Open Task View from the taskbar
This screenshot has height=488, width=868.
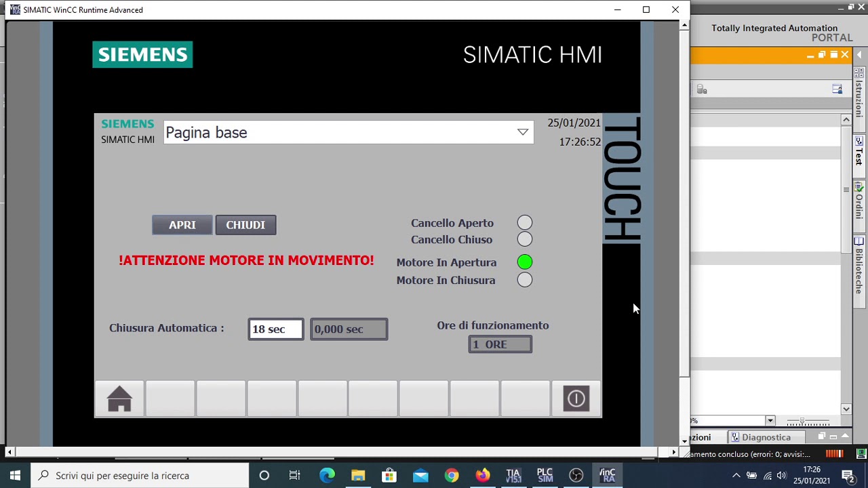pyautogui.click(x=295, y=476)
